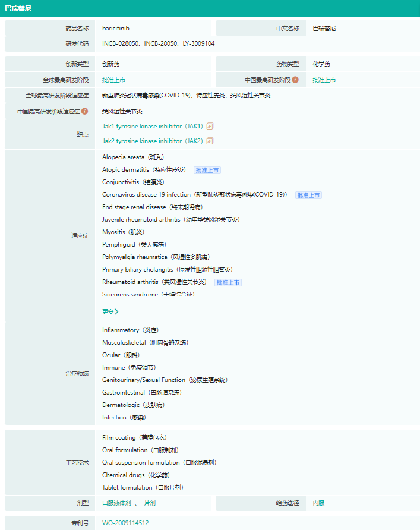This screenshot has height=530, width=420.
Task: Click Dermatologic therapeutic area entry
Action: point(133,405)
